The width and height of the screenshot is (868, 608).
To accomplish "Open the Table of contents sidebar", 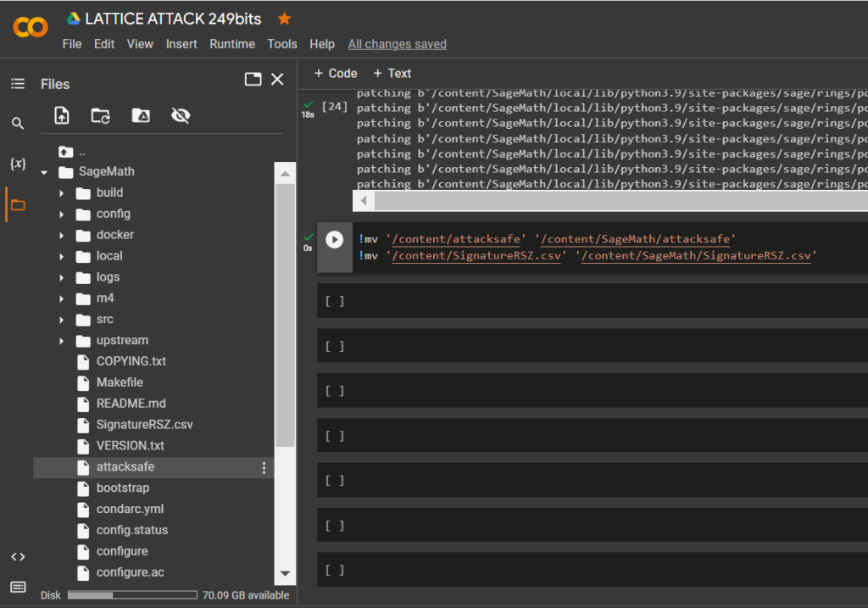I will pyautogui.click(x=17, y=83).
